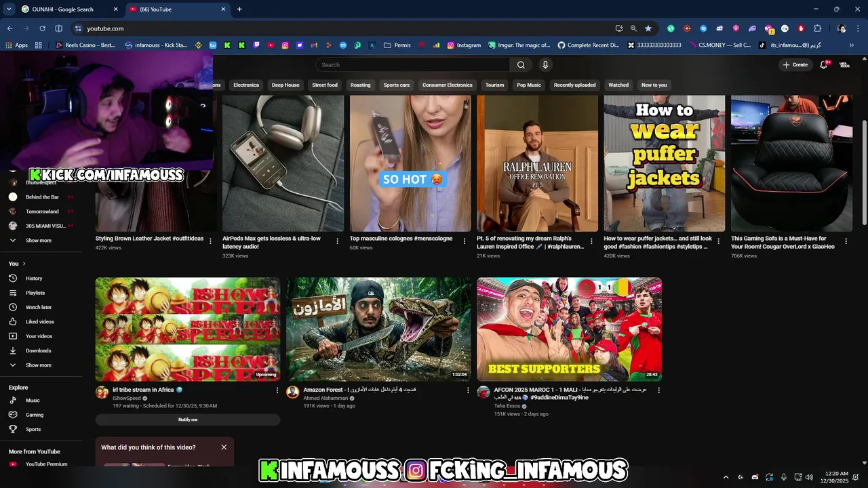
Task: Click Notify me for upcoming stream
Action: click(188, 420)
